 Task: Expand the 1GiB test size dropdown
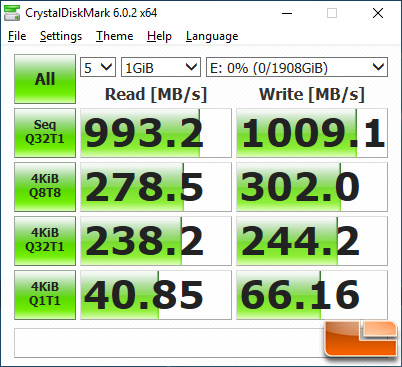[x=161, y=67]
